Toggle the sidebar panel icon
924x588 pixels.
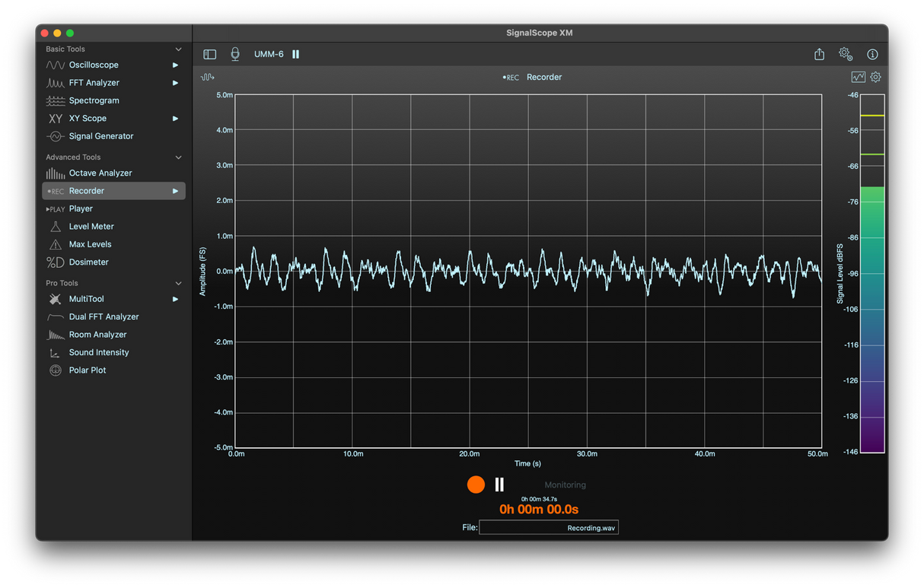(210, 54)
